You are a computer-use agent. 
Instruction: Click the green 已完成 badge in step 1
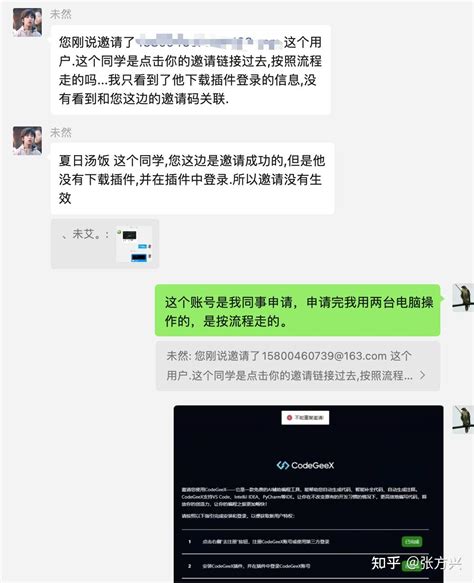pos(412,541)
